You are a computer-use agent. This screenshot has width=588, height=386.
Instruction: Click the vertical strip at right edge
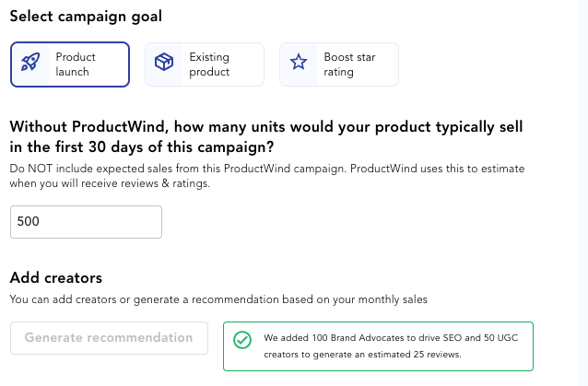pos(582,193)
